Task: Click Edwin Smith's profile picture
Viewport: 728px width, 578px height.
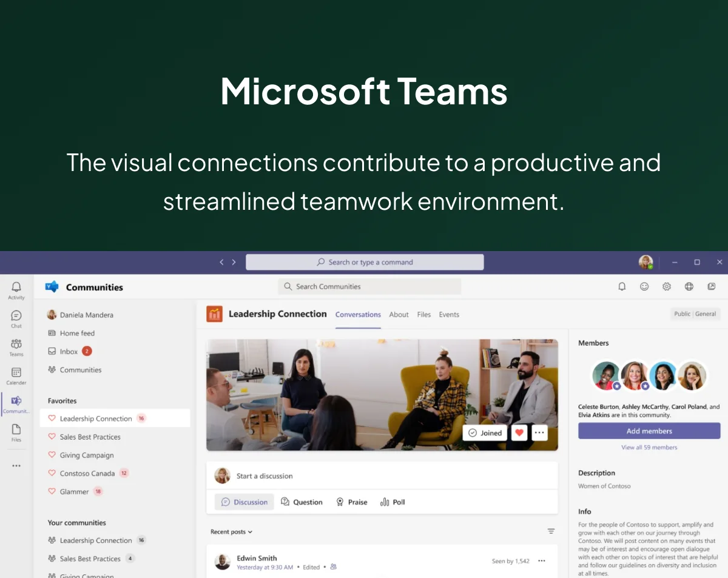Action: pyautogui.click(x=223, y=562)
